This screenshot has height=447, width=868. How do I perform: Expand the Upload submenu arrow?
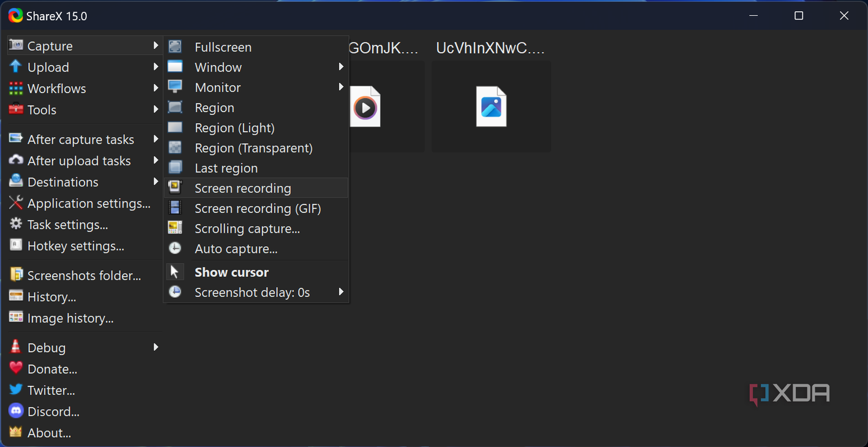pos(156,67)
